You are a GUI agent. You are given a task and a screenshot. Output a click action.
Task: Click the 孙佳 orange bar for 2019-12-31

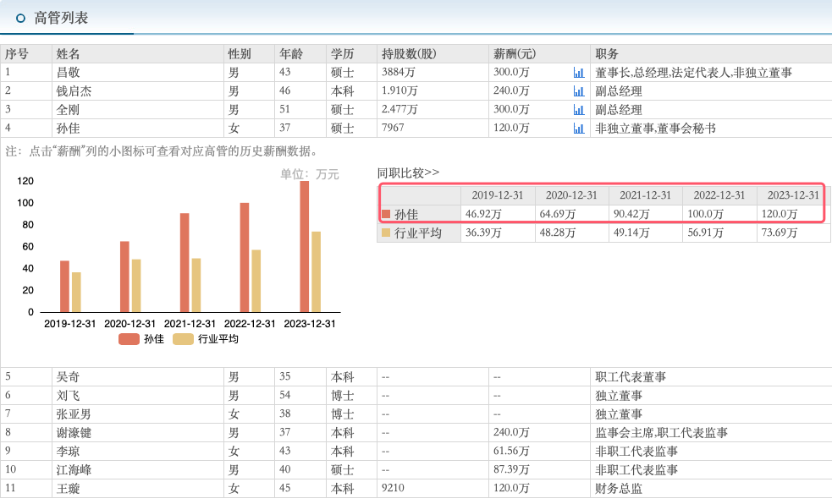coord(64,286)
